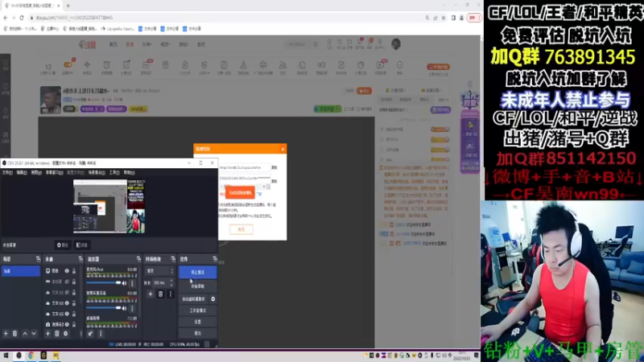Open the 淡变 transition type dropdown
This screenshot has height=362, width=644.
point(159,271)
